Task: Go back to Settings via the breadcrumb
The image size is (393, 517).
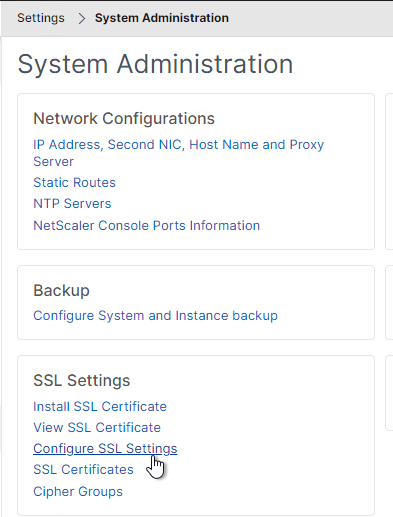Action: (x=41, y=18)
